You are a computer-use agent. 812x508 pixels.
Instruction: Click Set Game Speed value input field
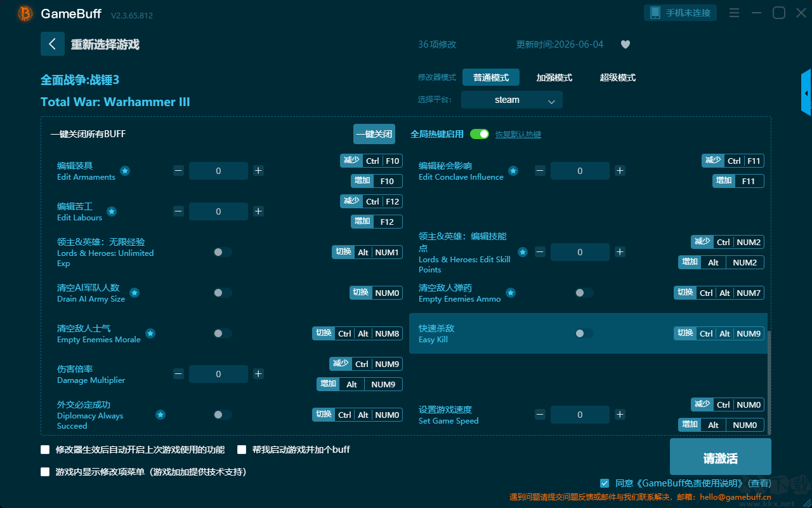point(580,415)
